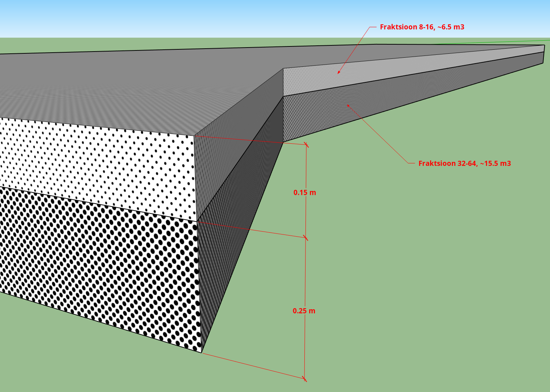
Task: Click the 0.15 m dimension text
Action: coord(304,193)
